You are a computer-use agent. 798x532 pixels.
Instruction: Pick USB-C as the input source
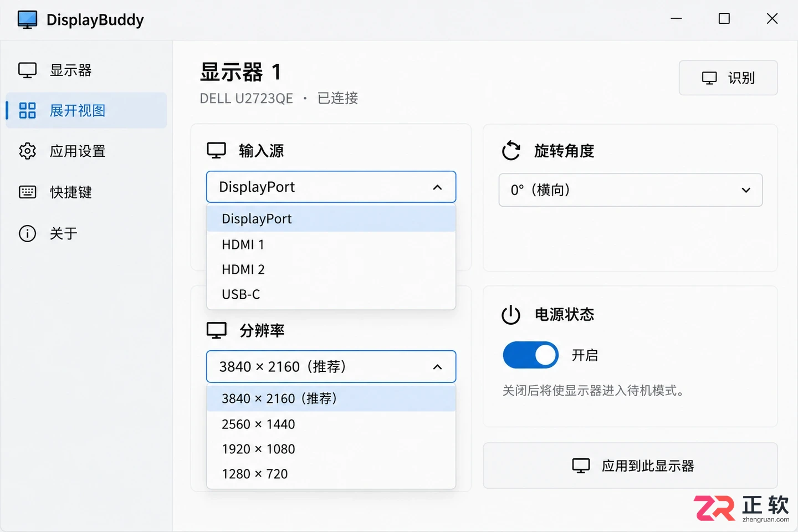pyautogui.click(x=331, y=294)
